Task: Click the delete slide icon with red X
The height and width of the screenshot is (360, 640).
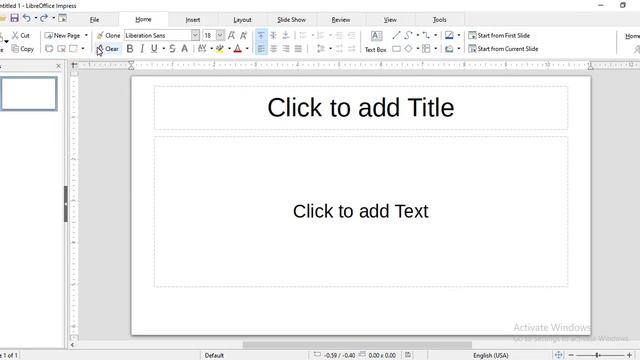Action: [62, 49]
